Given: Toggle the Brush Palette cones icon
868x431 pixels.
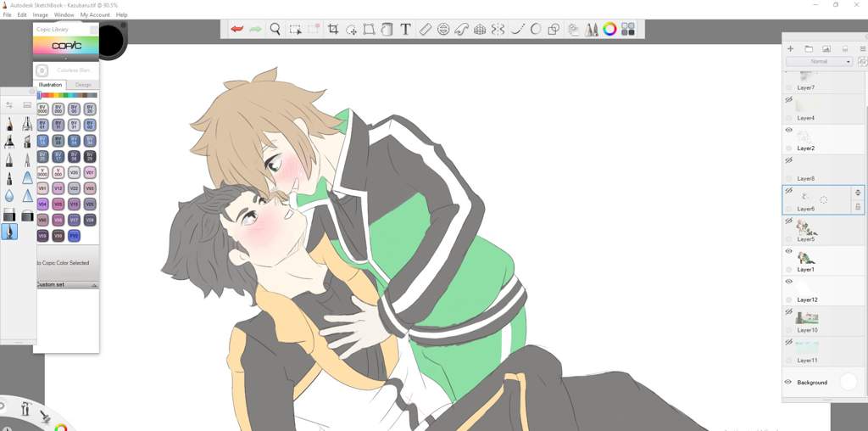Looking at the screenshot, I should [x=591, y=30].
